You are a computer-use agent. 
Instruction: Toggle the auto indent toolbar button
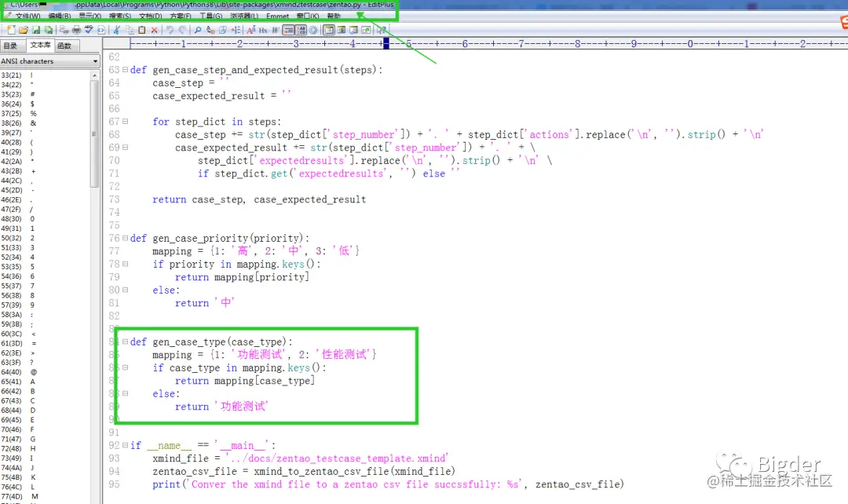click(288, 31)
